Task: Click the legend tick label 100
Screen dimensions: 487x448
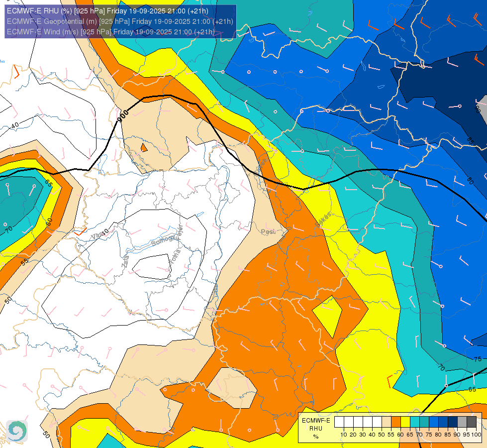Action: (x=476, y=435)
